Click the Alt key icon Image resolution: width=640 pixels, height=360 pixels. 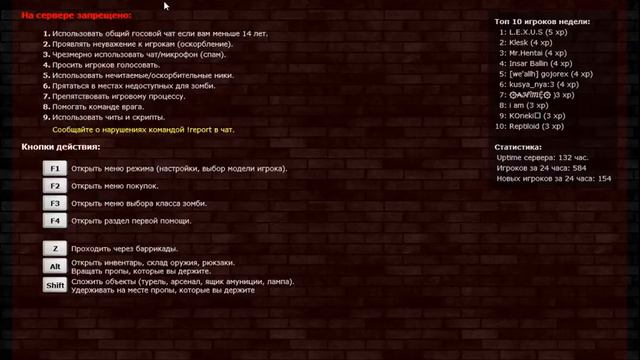click(x=55, y=267)
